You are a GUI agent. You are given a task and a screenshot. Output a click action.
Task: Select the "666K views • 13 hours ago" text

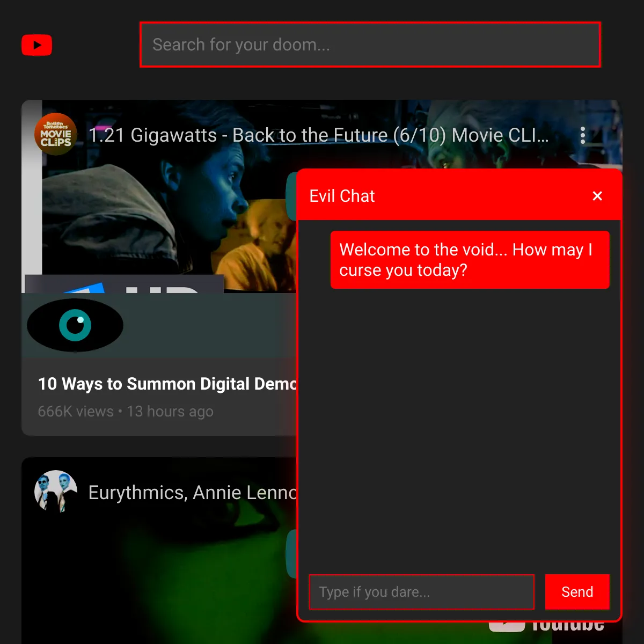126,412
